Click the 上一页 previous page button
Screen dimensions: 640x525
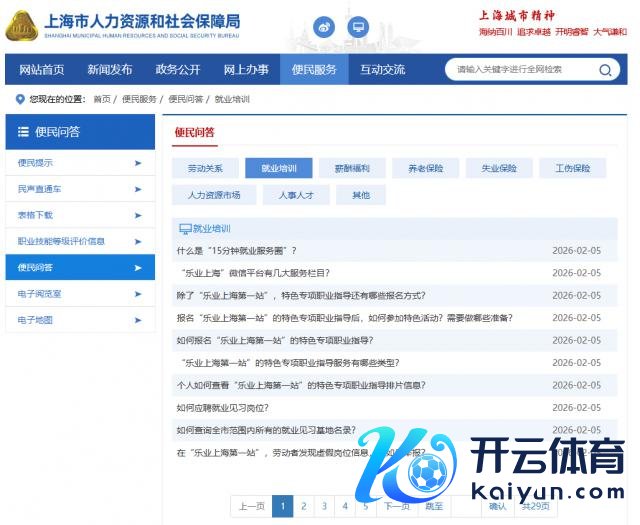250,506
